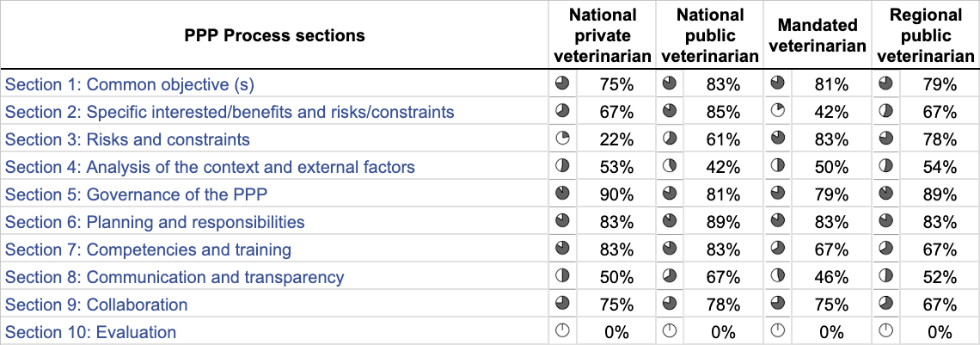Select the PPP Process sections column header
Screen dimensions: 980x345
275,35
